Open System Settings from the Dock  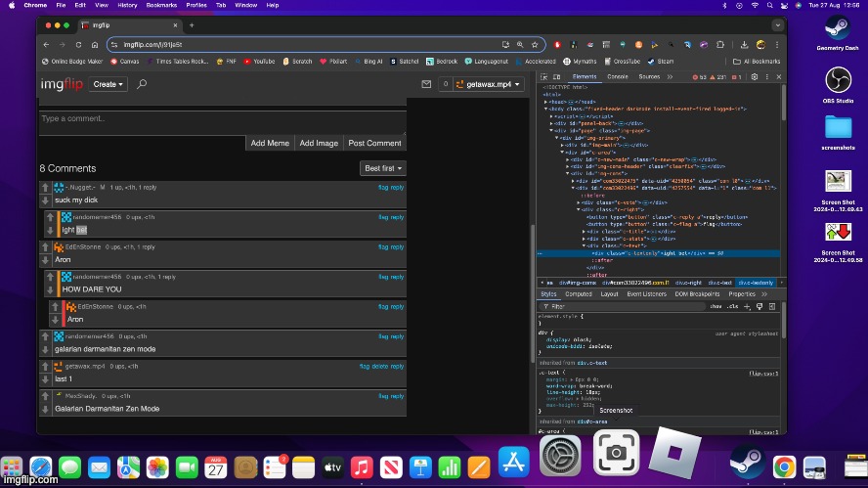(x=560, y=456)
